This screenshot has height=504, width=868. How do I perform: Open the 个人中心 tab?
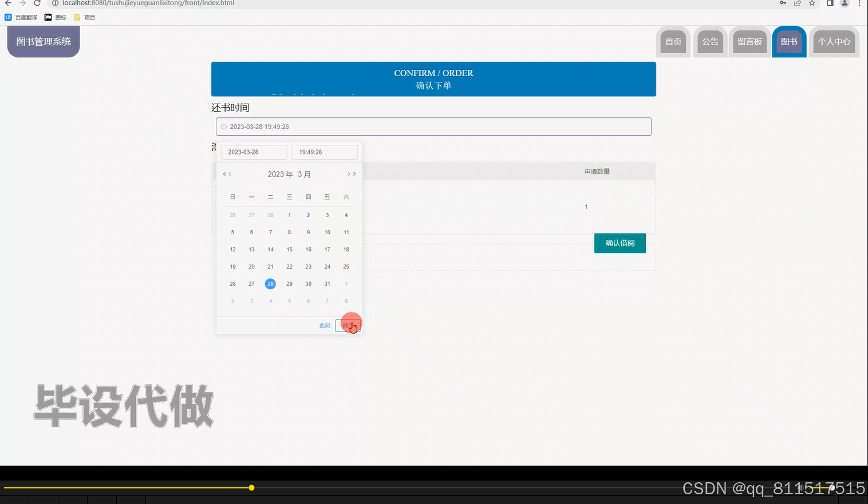[834, 41]
